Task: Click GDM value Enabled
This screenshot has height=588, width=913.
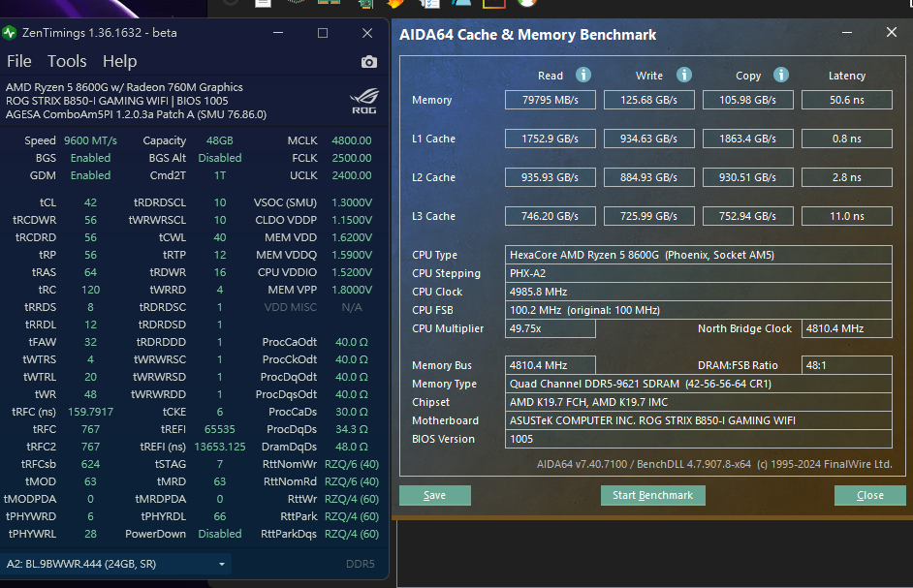Action: click(90, 175)
